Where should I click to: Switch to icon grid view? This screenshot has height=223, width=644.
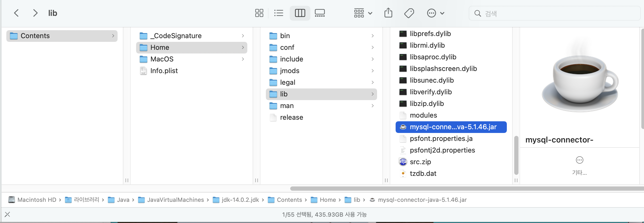[259, 13]
